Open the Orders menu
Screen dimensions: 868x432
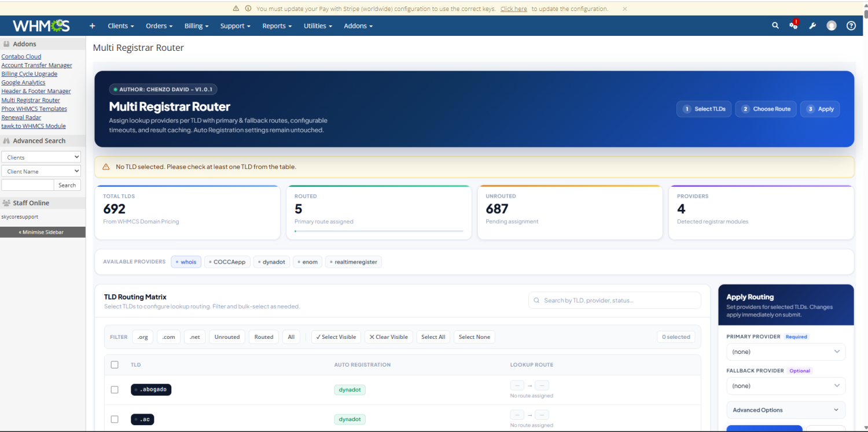click(x=159, y=26)
